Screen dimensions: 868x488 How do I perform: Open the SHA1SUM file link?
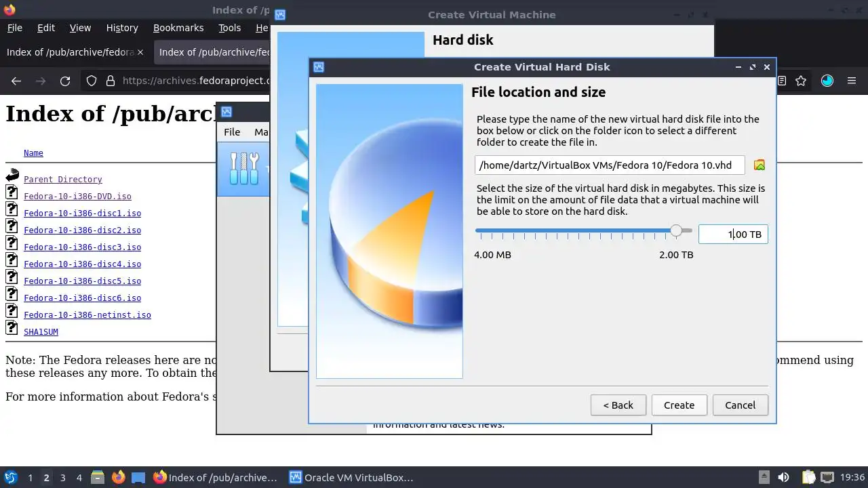[x=41, y=332]
